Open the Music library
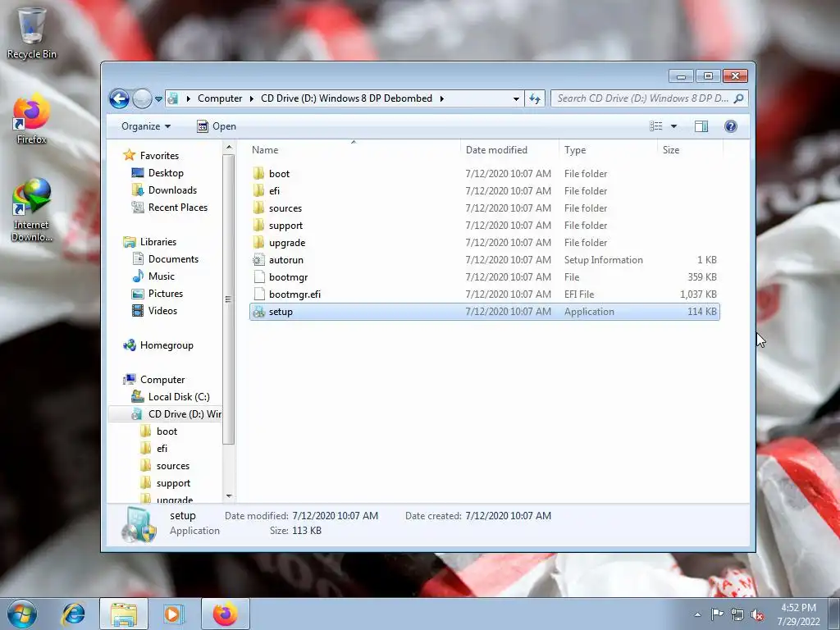 tap(153, 276)
